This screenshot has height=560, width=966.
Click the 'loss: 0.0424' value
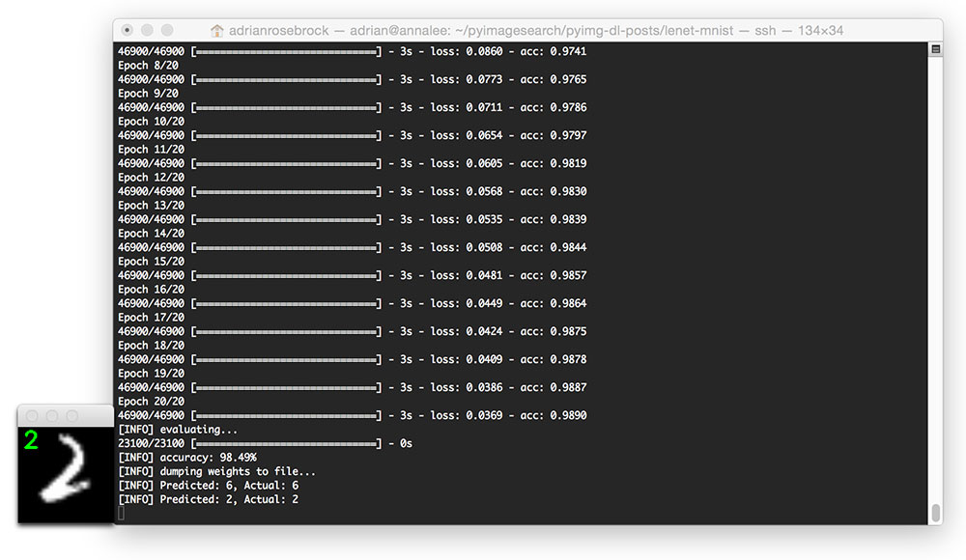pyautogui.click(x=467, y=331)
